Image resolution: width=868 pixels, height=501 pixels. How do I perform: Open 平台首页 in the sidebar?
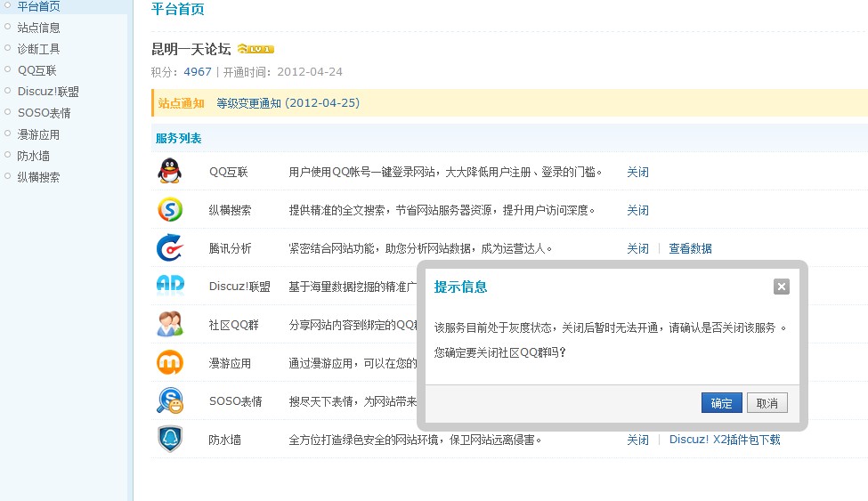tap(39, 6)
